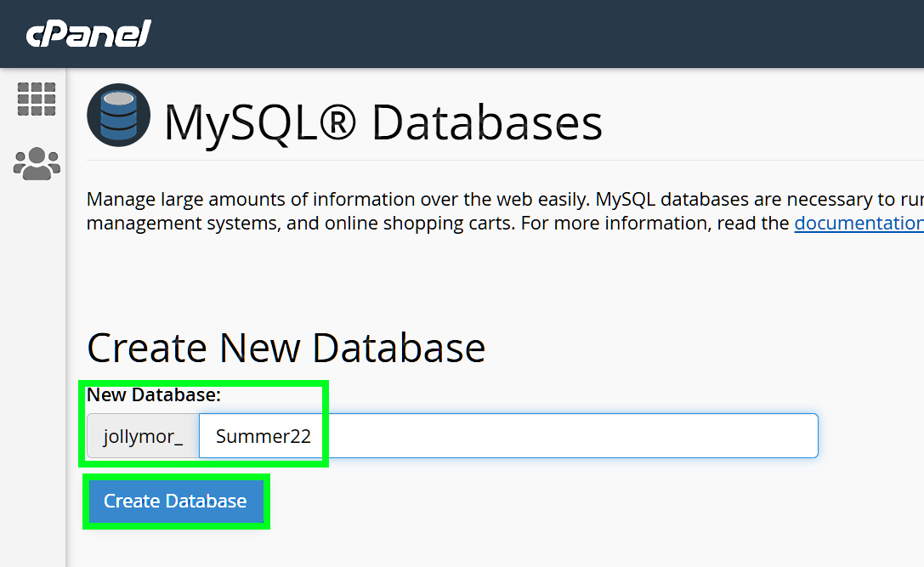Click the cPanel logo in header
Image resolution: width=924 pixels, height=567 pixels.
[88, 34]
